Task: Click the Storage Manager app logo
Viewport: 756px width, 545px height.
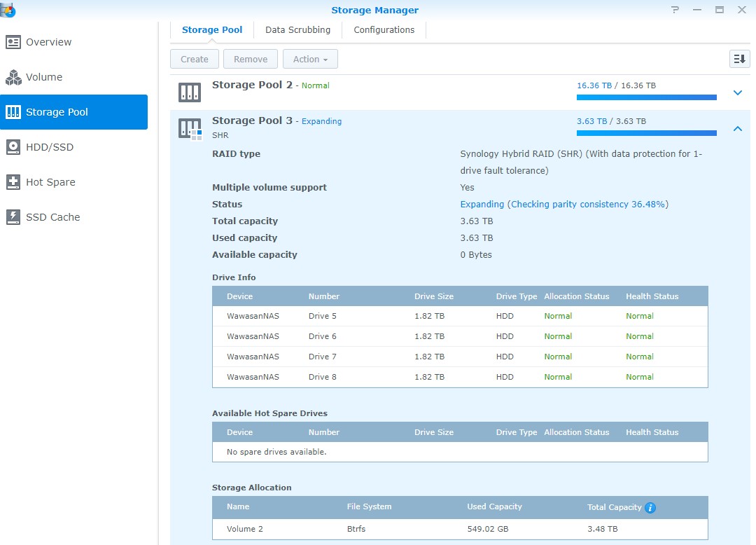Action: (x=8, y=10)
